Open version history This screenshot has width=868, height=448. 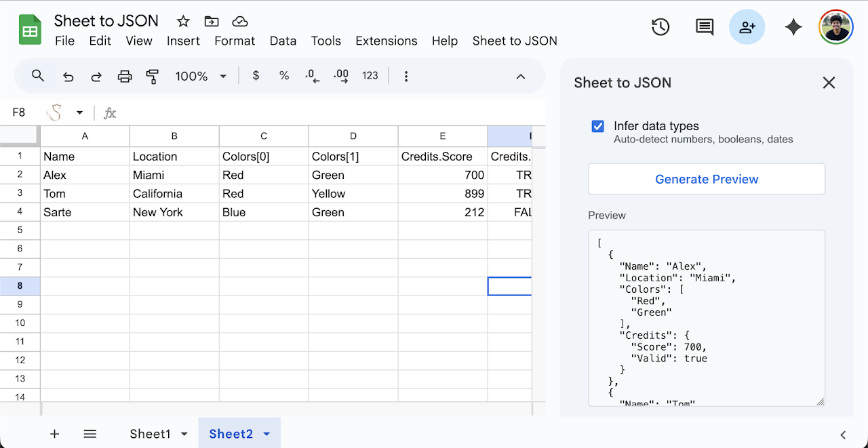[660, 27]
